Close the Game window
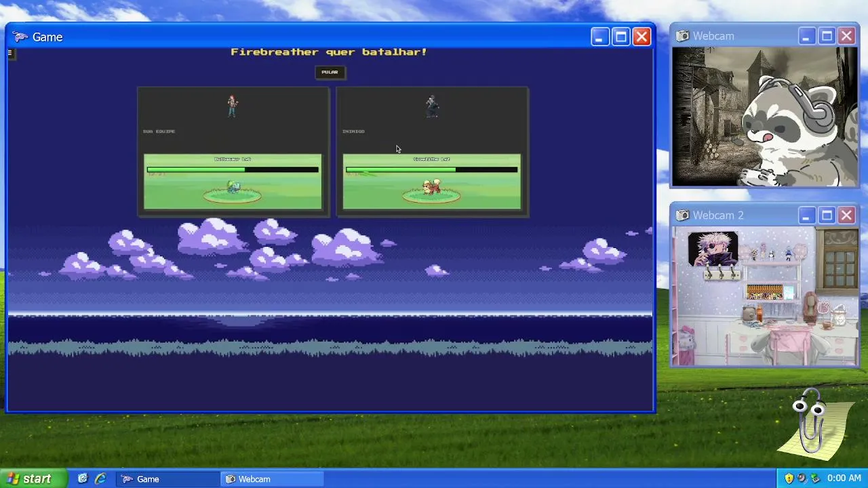The image size is (868, 488). tap(642, 37)
